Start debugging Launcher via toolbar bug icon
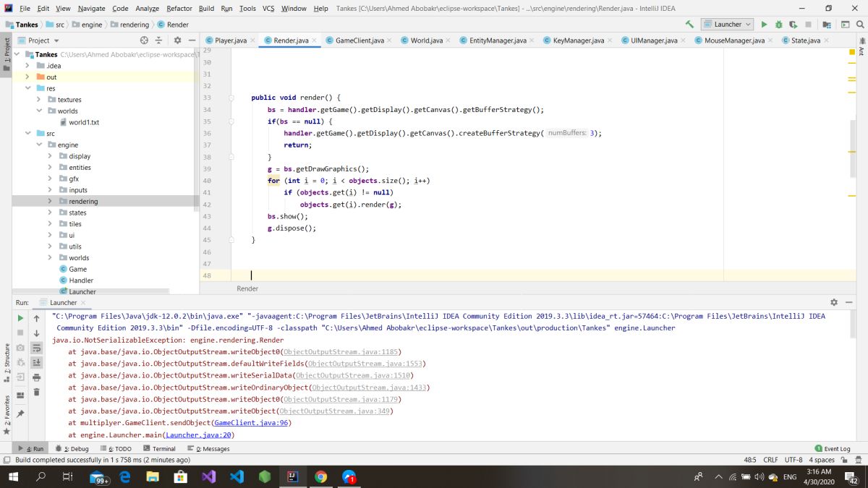Image resolution: width=868 pixels, height=488 pixels. [x=779, y=25]
